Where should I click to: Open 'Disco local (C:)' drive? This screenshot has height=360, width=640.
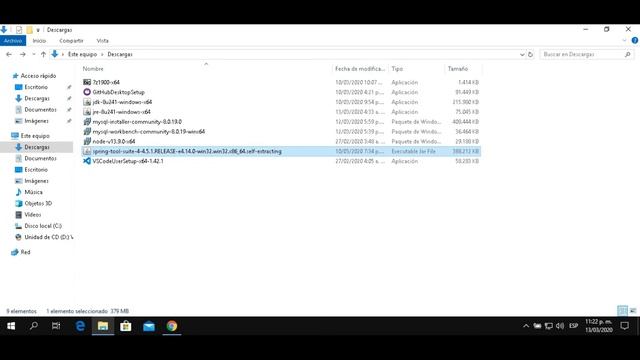pos(43,226)
